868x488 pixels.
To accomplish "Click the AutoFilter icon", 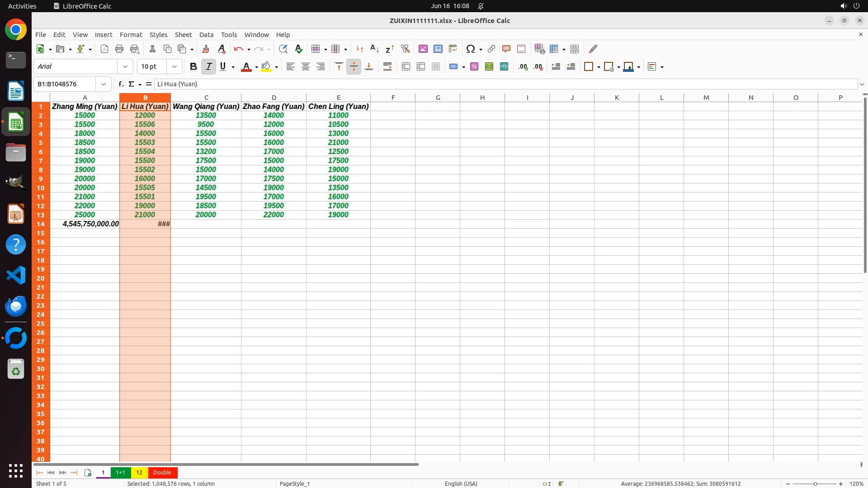I will [405, 49].
